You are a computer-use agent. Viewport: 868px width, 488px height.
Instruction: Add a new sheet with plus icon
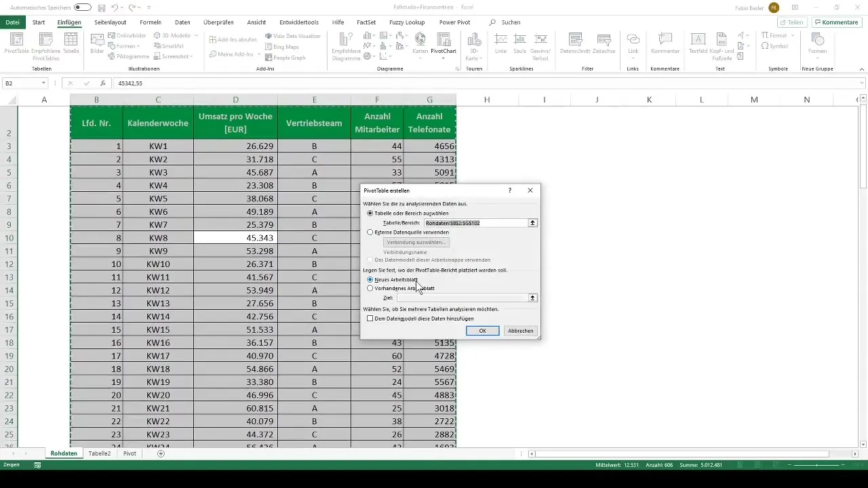[x=161, y=453]
